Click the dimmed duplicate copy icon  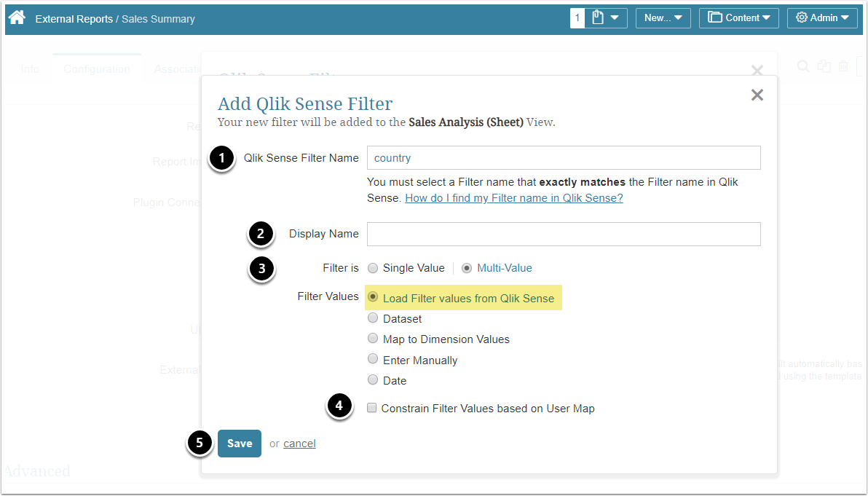point(824,66)
